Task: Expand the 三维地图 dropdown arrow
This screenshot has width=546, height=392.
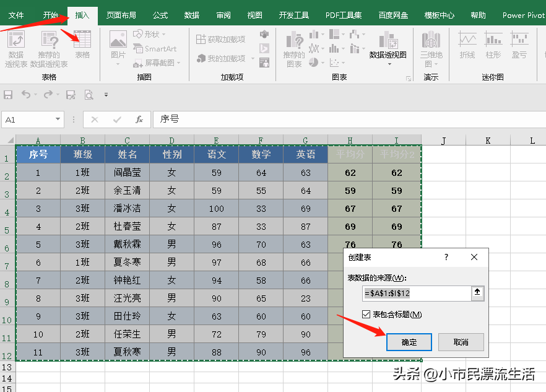Action: 436,64
